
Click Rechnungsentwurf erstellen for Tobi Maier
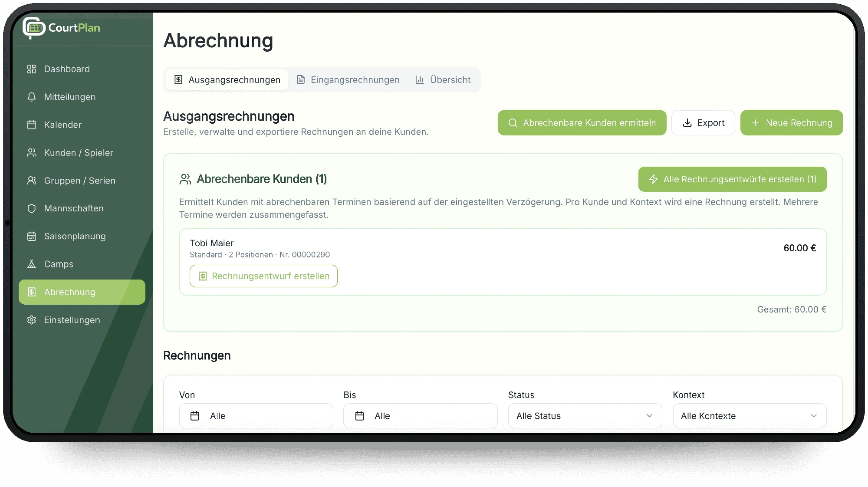tap(264, 276)
